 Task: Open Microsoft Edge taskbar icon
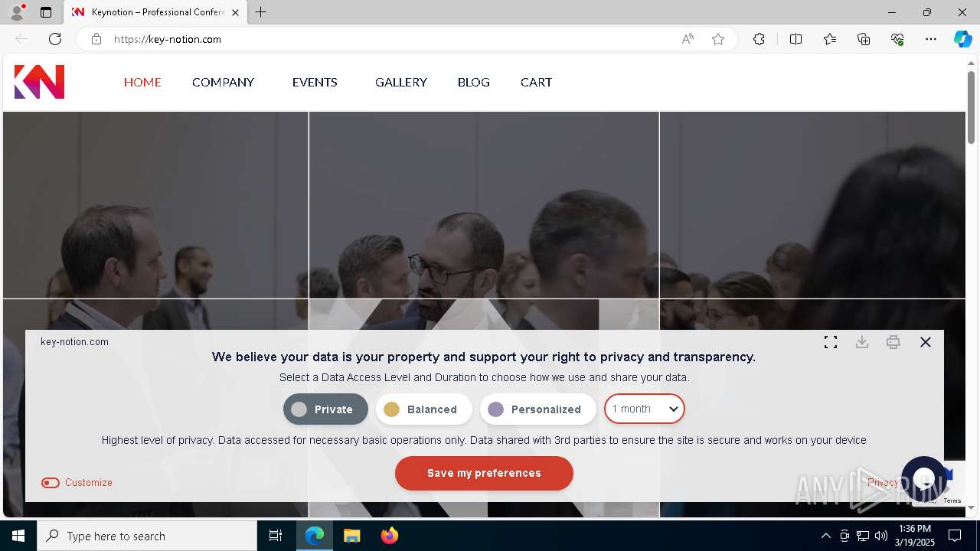point(315,536)
